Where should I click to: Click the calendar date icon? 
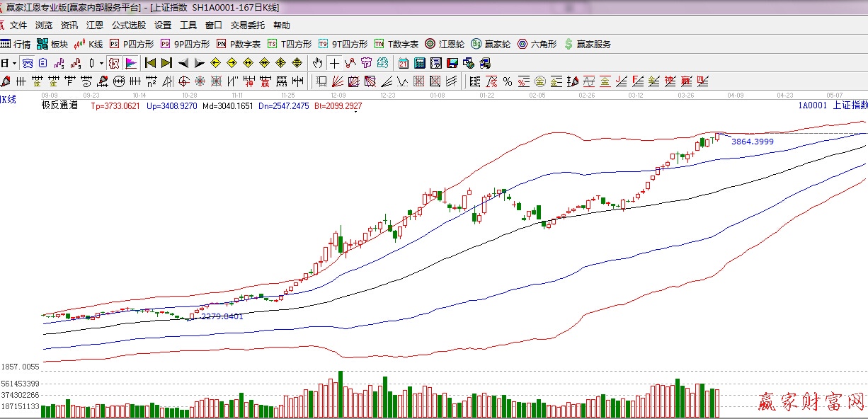[403, 63]
